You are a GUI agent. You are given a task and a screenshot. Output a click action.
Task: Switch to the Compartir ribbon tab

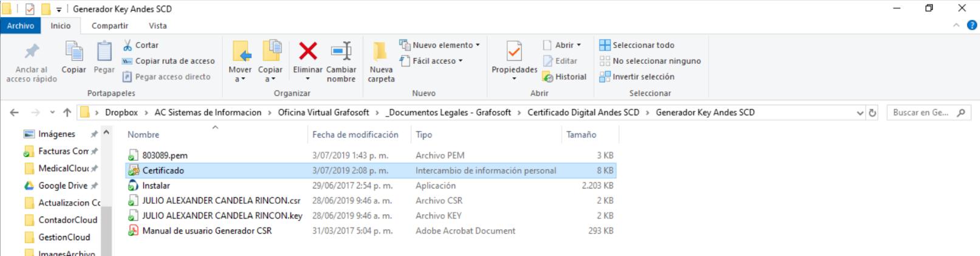[x=109, y=26]
